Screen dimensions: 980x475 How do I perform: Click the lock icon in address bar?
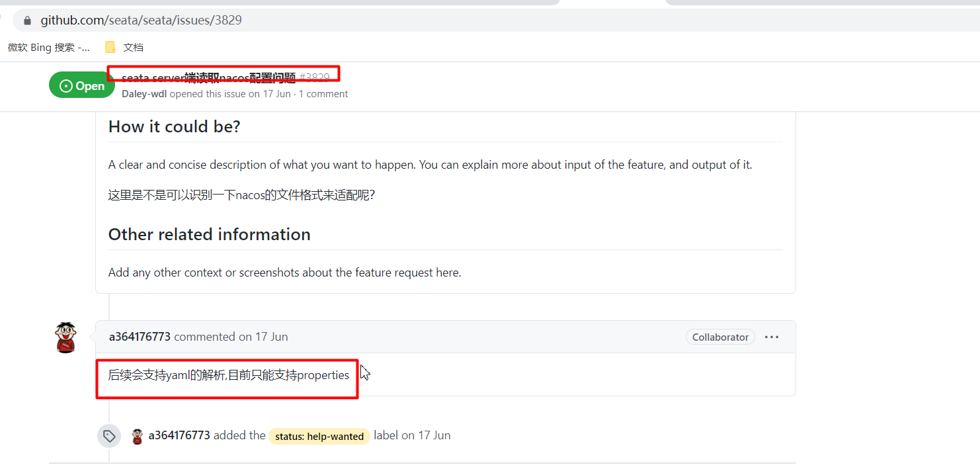click(x=27, y=21)
